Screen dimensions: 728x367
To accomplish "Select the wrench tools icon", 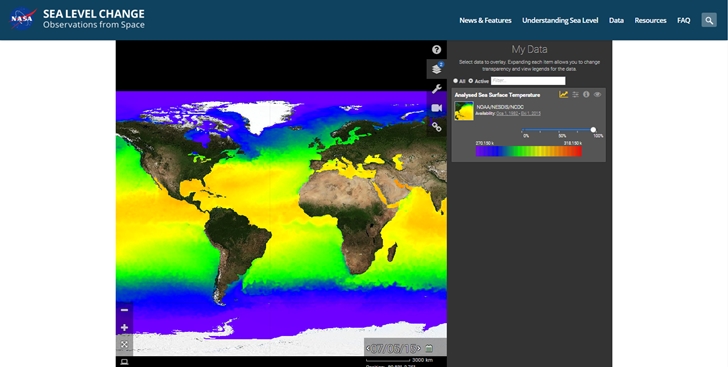I will [436, 88].
